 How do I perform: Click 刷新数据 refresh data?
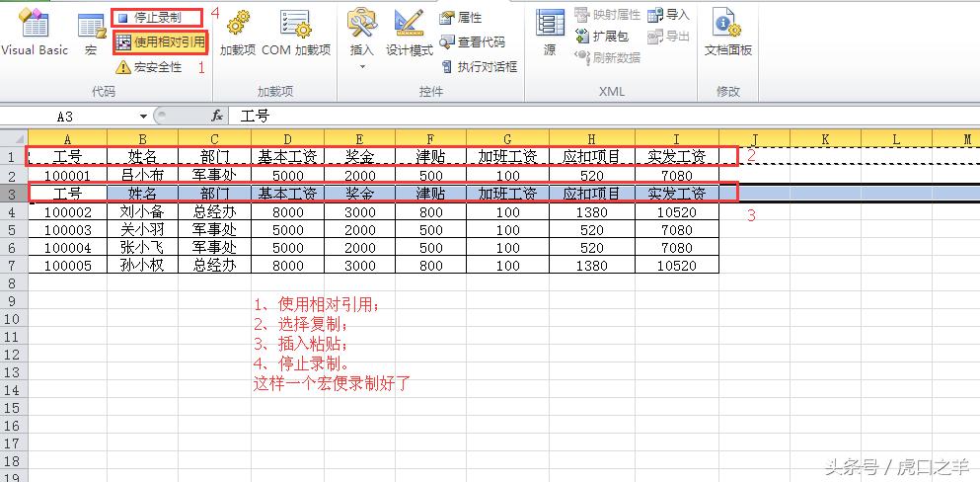pos(608,57)
